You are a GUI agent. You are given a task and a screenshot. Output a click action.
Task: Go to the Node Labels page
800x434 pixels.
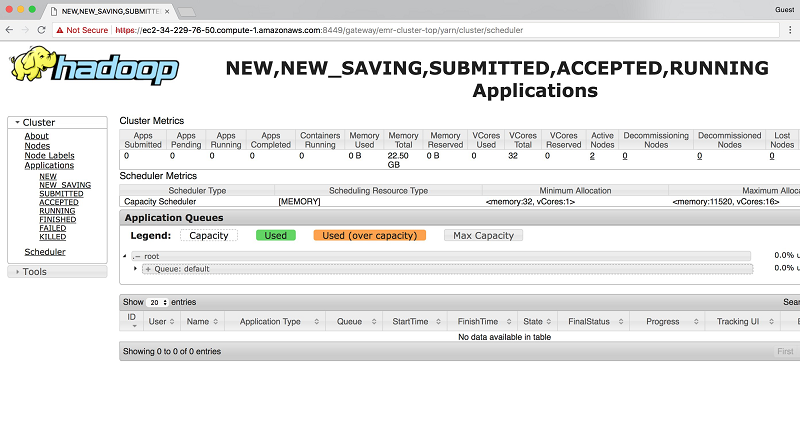(49, 156)
